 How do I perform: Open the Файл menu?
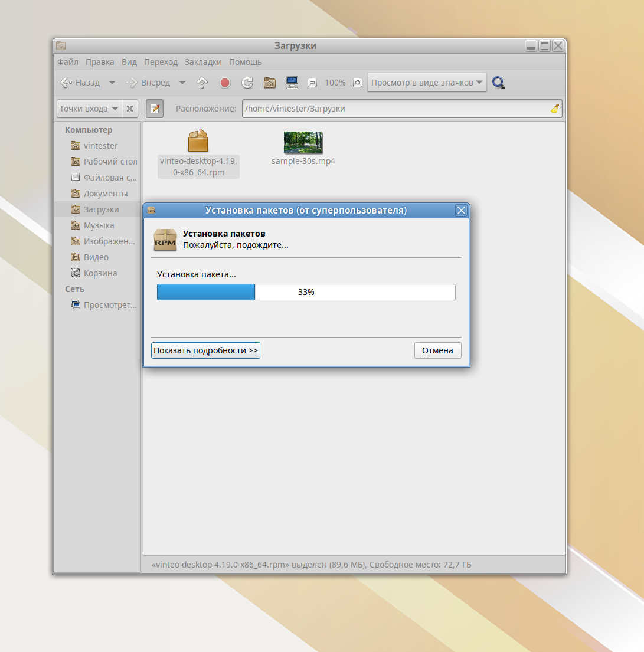[x=67, y=62]
